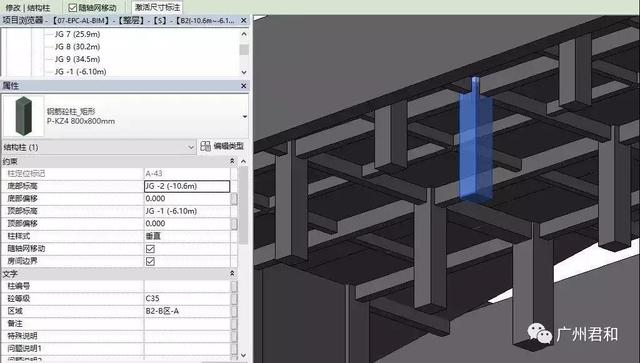The image size is (640, 363).
Task: Click the associate-parameter button beside 顶部偏移
Action: 234,224
